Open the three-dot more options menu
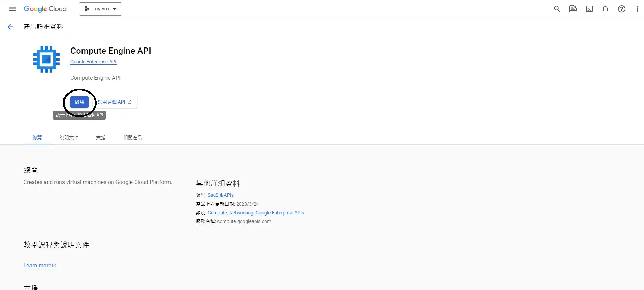 click(x=637, y=9)
